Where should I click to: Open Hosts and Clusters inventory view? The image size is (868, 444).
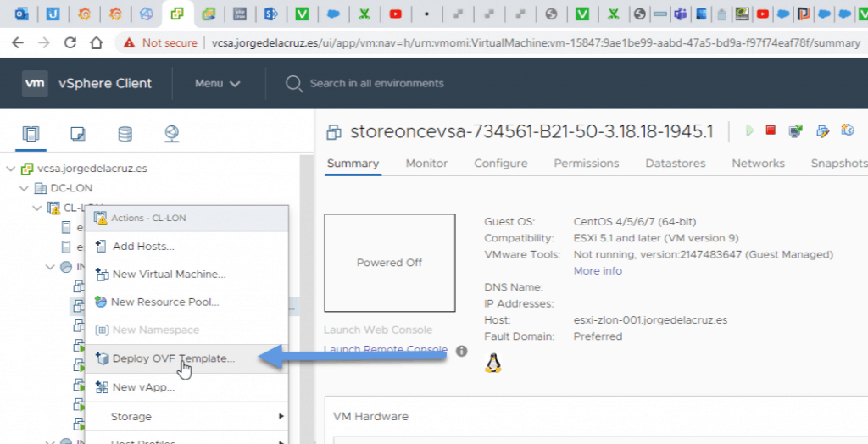pos(31,133)
